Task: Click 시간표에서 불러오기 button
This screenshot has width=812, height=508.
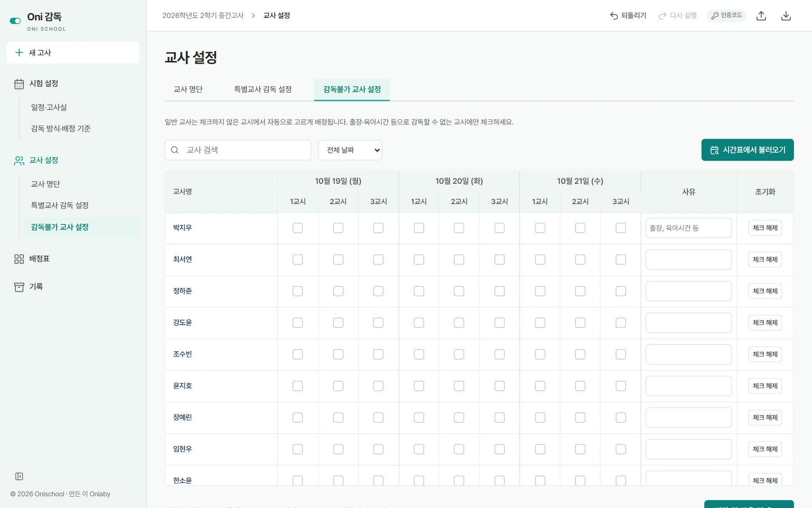Action: pos(747,150)
